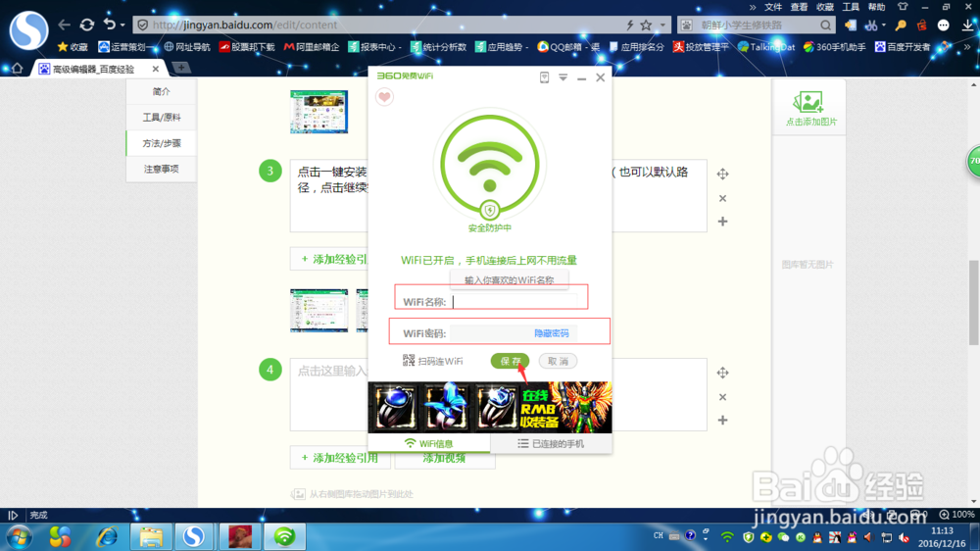Image resolution: width=980 pixels, height=551 pixels.
Task: Click the scissors screenshot tool icon
Action: click(870, 25)
